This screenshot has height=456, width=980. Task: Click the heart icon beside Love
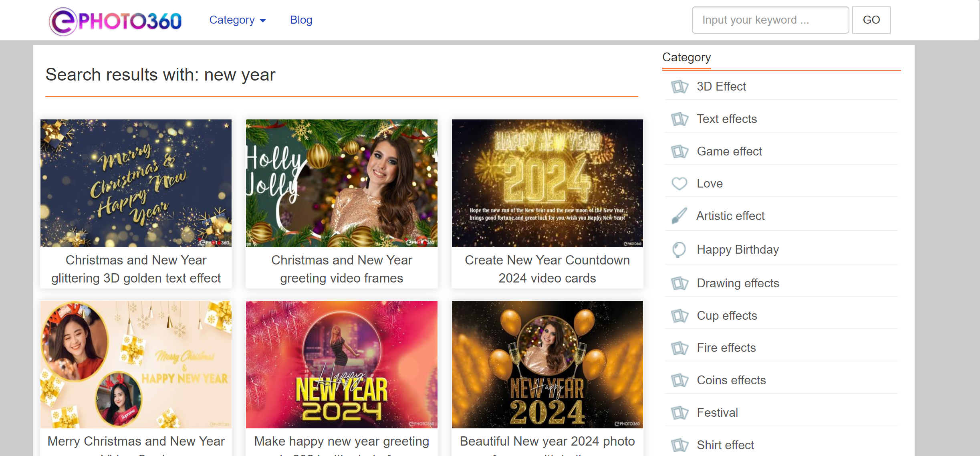pyautogui.click(x=679, y=184)
